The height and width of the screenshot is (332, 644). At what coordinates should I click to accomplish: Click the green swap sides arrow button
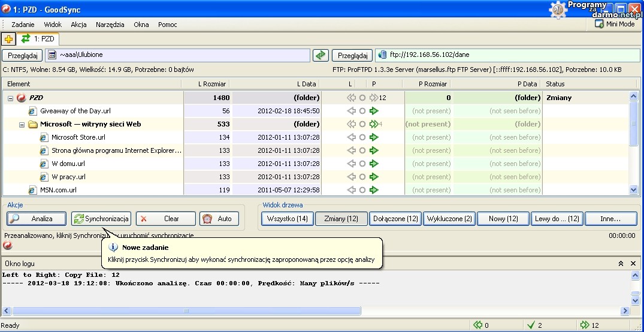point(321,55)
